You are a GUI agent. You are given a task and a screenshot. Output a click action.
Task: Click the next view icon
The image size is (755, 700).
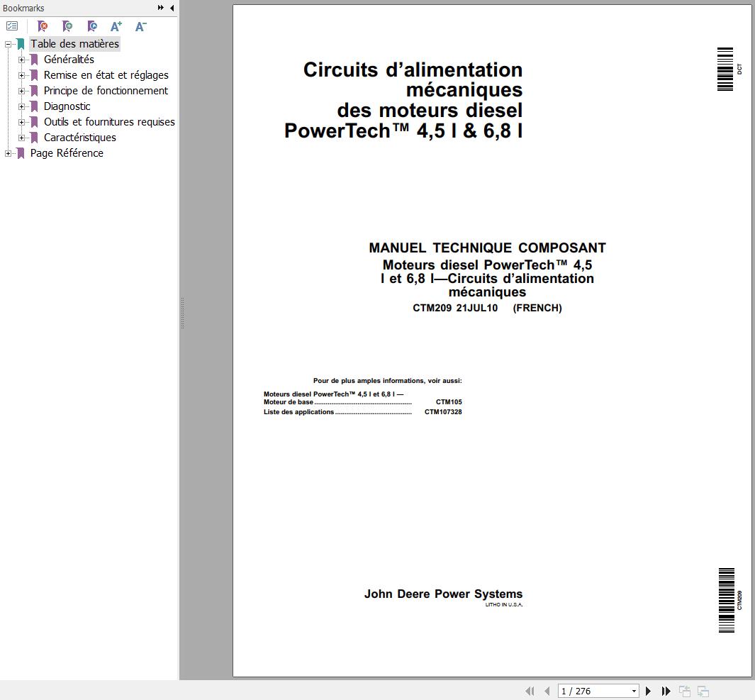click(x=703, y=691)
